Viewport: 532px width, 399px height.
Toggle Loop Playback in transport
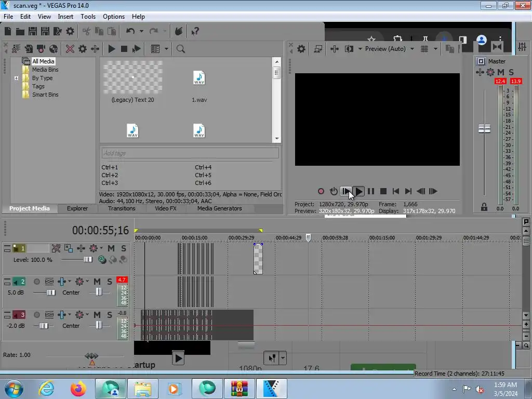point(334,191)
